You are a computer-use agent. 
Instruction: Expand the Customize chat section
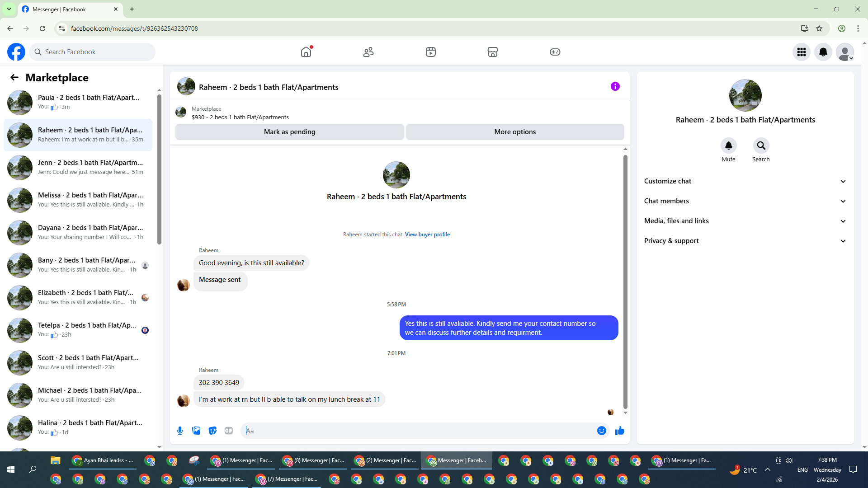point(745,181)
